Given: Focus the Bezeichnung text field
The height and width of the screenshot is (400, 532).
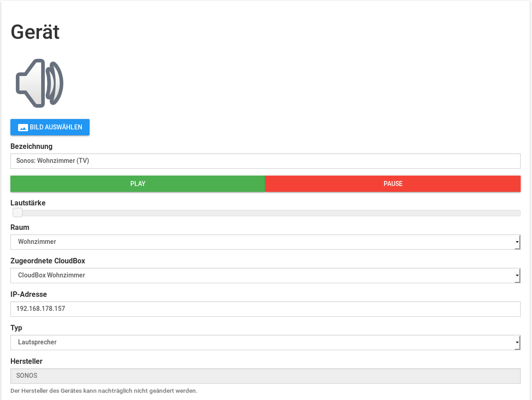Looking at the screenshot, I should tap(265, 161).
